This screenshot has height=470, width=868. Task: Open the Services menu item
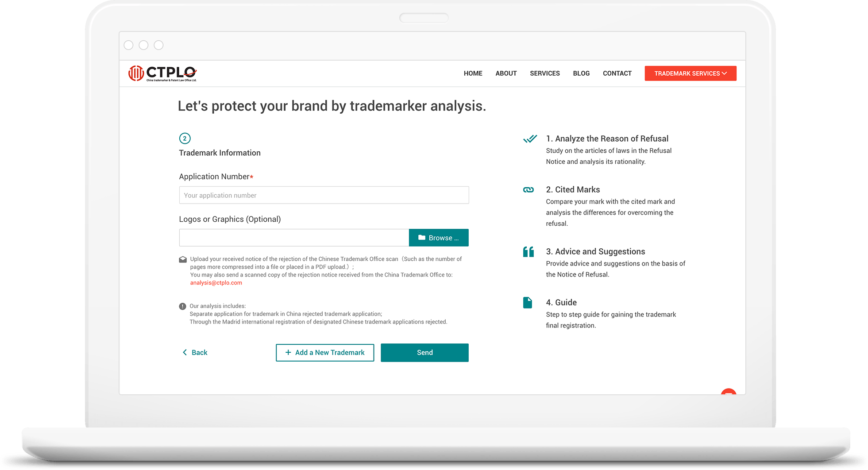544,73
